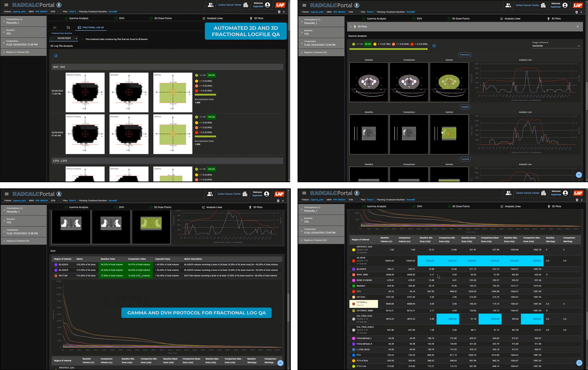Click the FemoralHead_L magenta color swatch
This screenshot has width=588, height=370.
click(353, 339)
